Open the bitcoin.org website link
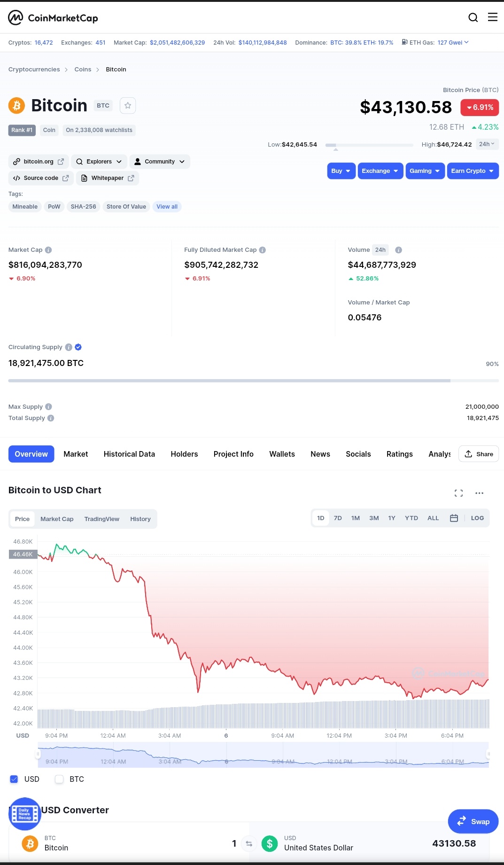 39,162
